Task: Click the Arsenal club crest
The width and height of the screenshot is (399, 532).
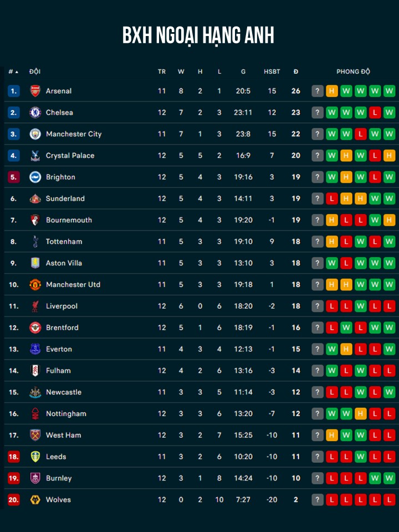Action: coord(35,91)
